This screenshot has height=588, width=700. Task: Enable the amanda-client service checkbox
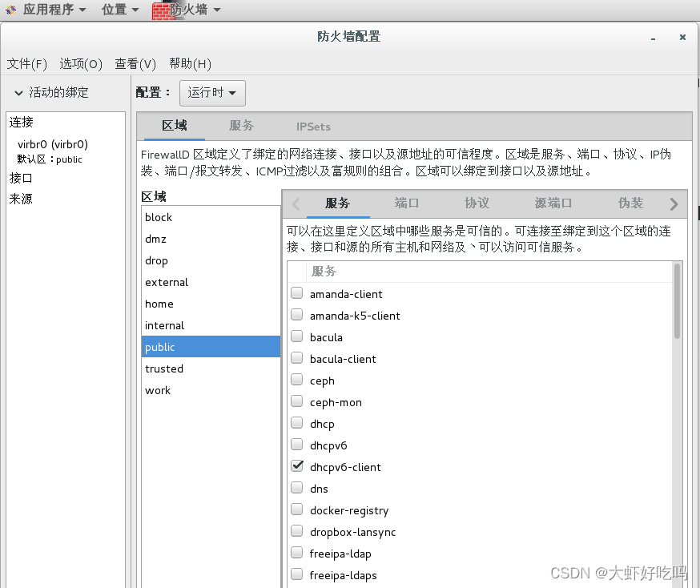coord(297,294)
